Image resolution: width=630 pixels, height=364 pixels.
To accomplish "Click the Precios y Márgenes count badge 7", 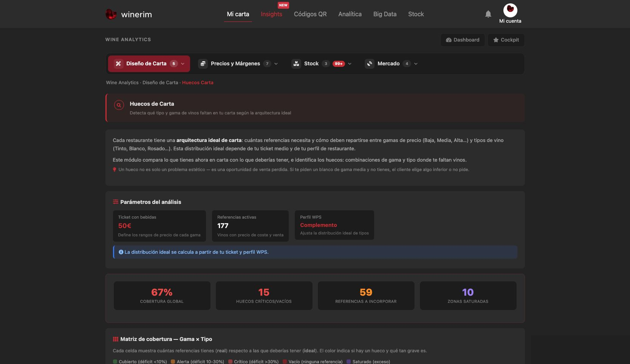I will coord(267,64).
